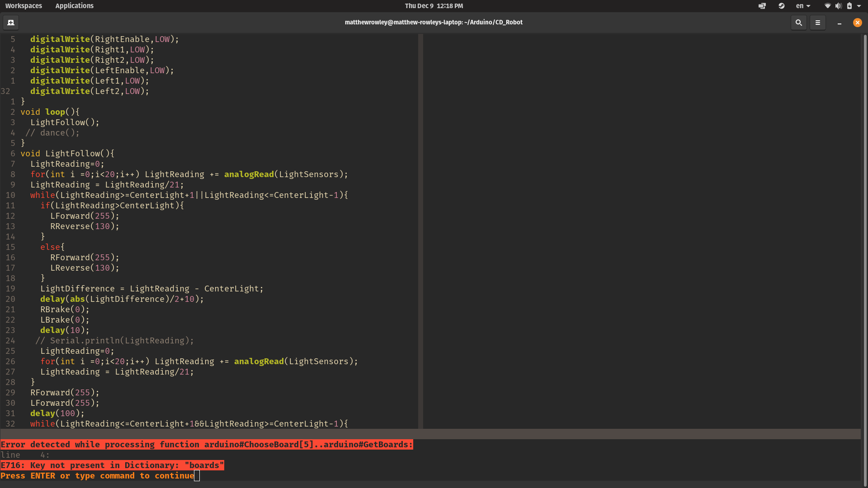
Task: Click the 'Press ENTER or type command to continue' prompt
Action: (x=97, y=476)
